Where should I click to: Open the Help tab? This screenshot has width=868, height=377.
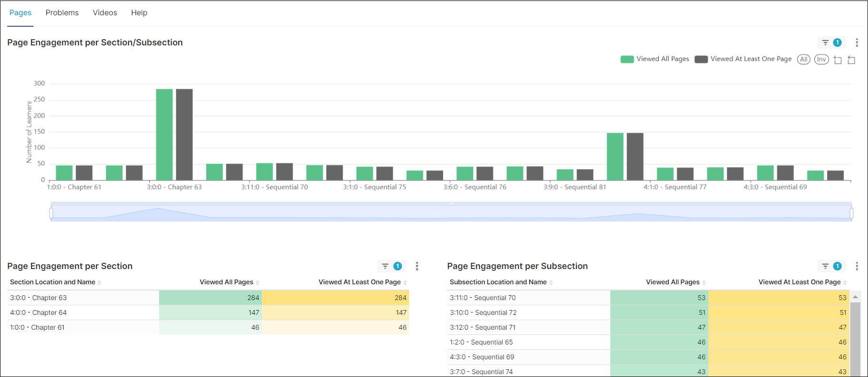tap(139, 13)
